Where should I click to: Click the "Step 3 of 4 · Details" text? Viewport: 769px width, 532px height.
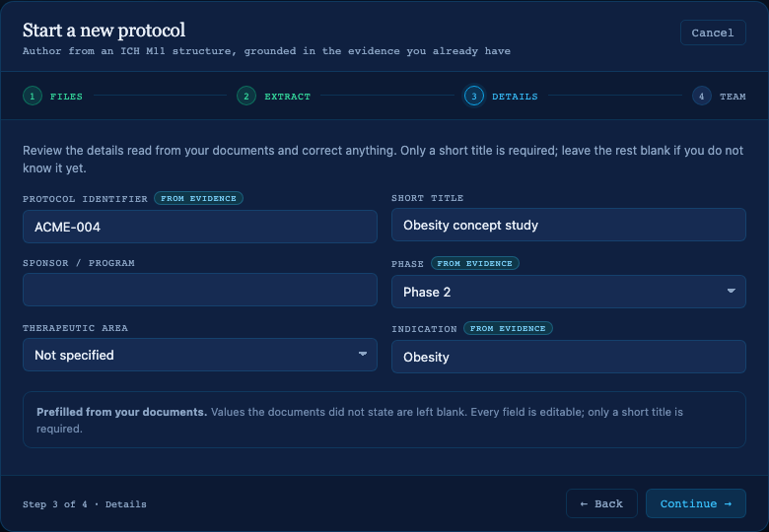[x=85, y=504]
